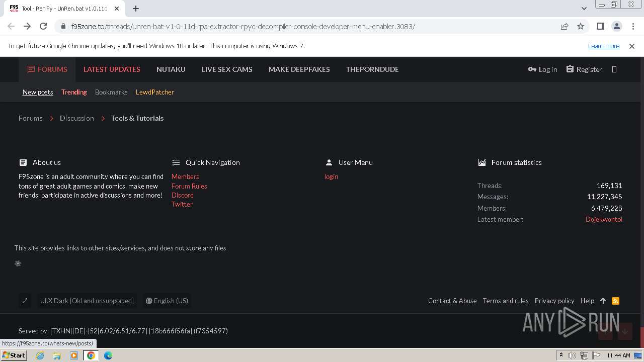Click the share page icon in the address bar
Screen dimensions: 644x362
[x=565, y=26]
